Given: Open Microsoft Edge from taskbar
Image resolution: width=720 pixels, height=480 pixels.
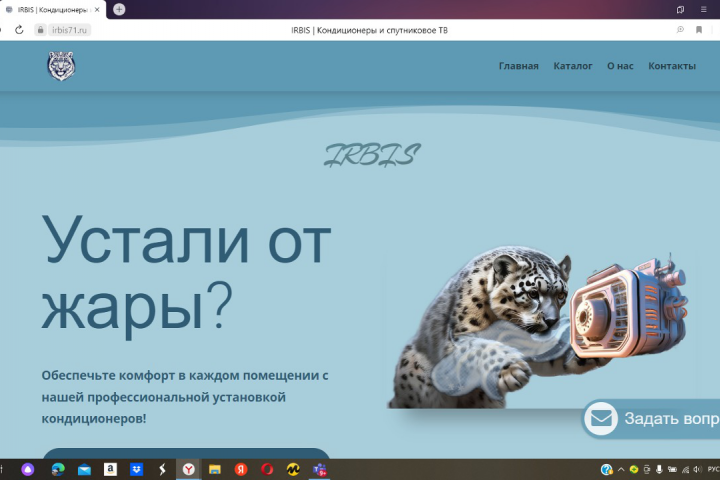Looking at the screenshot, I should pyautogui.click(x=58, y=469).
